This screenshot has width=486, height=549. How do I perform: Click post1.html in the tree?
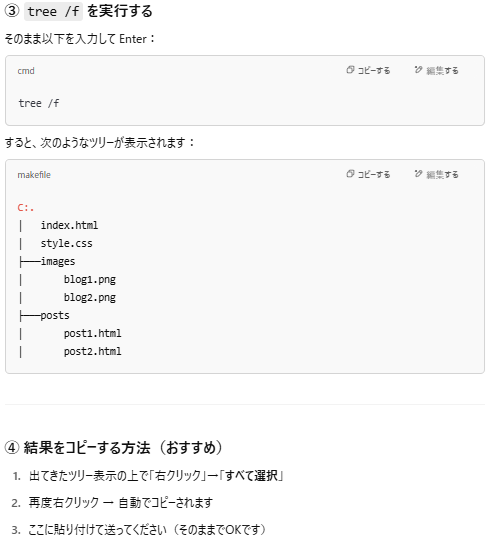tap(92, 333)
